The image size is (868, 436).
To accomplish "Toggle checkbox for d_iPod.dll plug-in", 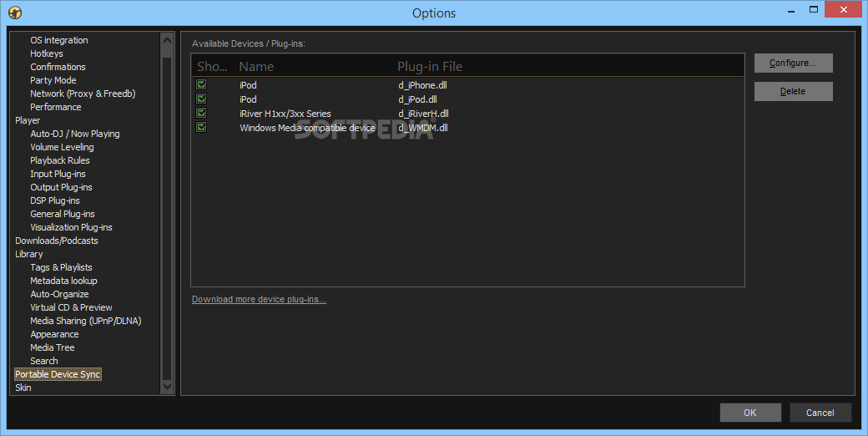I will [201, 99].
